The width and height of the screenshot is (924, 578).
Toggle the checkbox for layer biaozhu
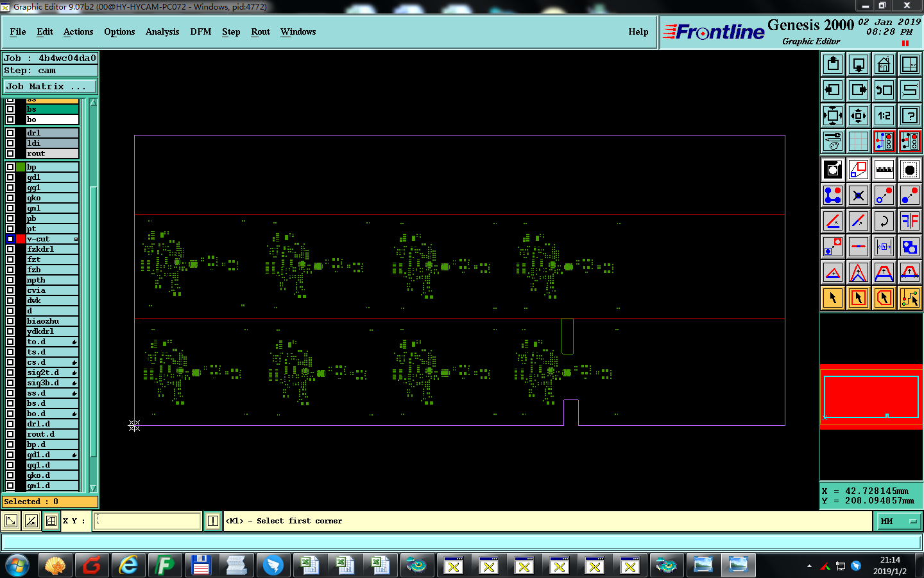(x=10, y=321)
